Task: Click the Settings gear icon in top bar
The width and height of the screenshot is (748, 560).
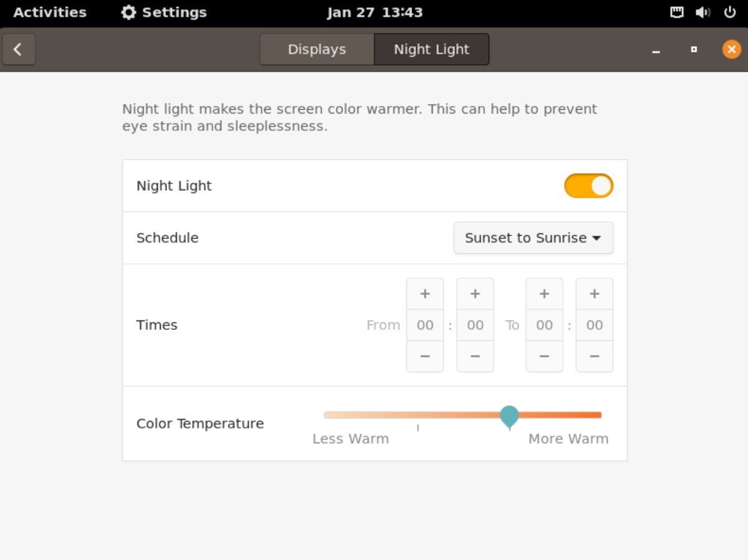Action: [x=128, y=12]
